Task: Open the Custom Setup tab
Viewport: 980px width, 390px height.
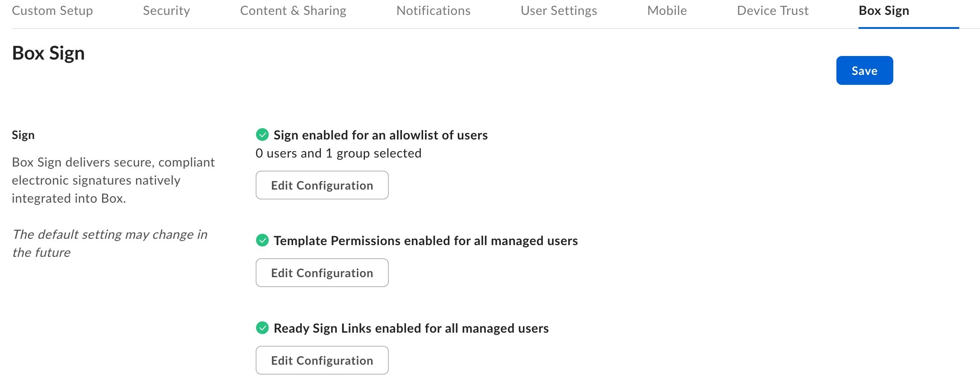Action: (x=52, y=10)
